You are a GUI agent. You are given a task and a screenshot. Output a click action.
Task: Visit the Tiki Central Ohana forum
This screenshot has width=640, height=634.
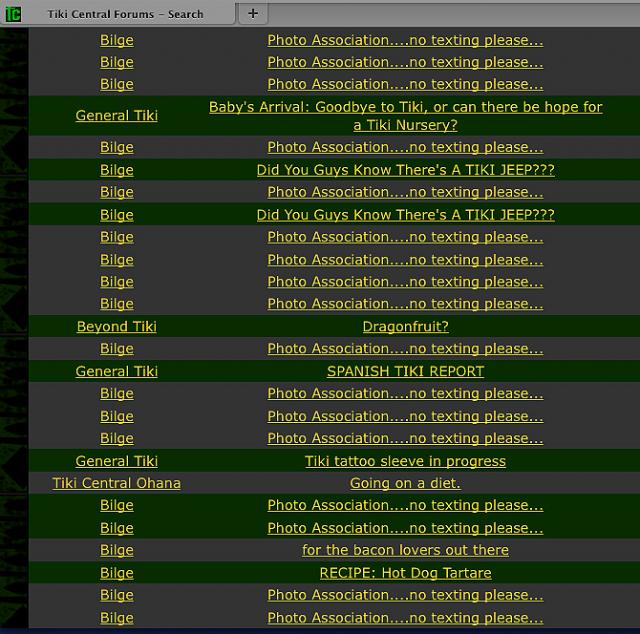[x=117, y=484]
